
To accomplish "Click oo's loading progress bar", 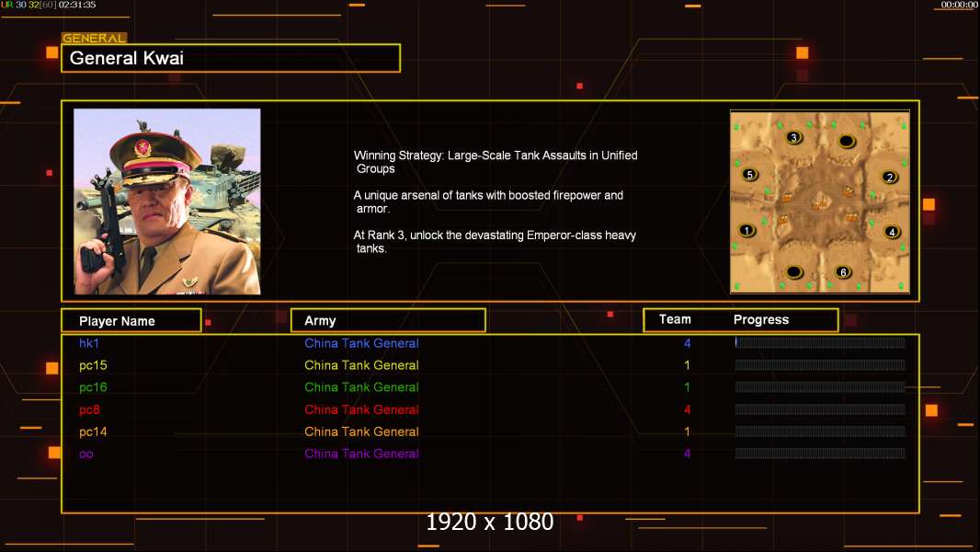I will coord(820,454).
